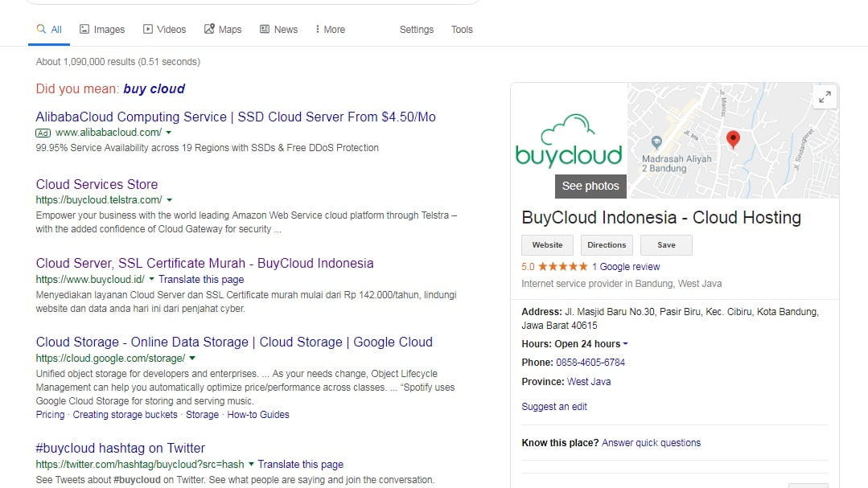Image resolution: width=868 pixels, height=488 pixels.
Task: Select the All search tab
Action: coord(49,29)
